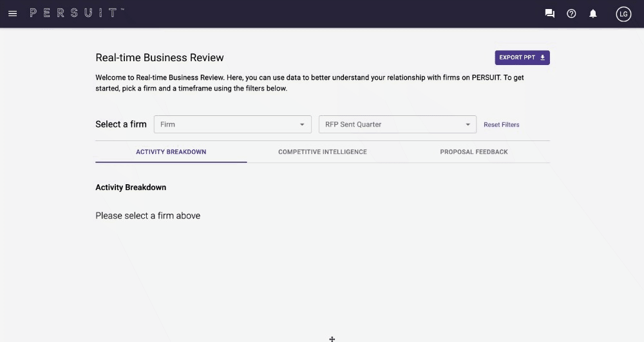This screenshot has width=644, height=342.
Task: Go to the Proposal Feedback tab
Action: [473, 152]
